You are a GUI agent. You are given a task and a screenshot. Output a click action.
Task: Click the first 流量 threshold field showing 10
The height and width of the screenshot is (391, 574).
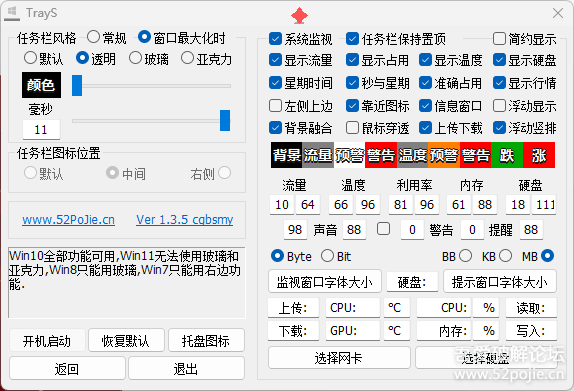click(282, 204)
